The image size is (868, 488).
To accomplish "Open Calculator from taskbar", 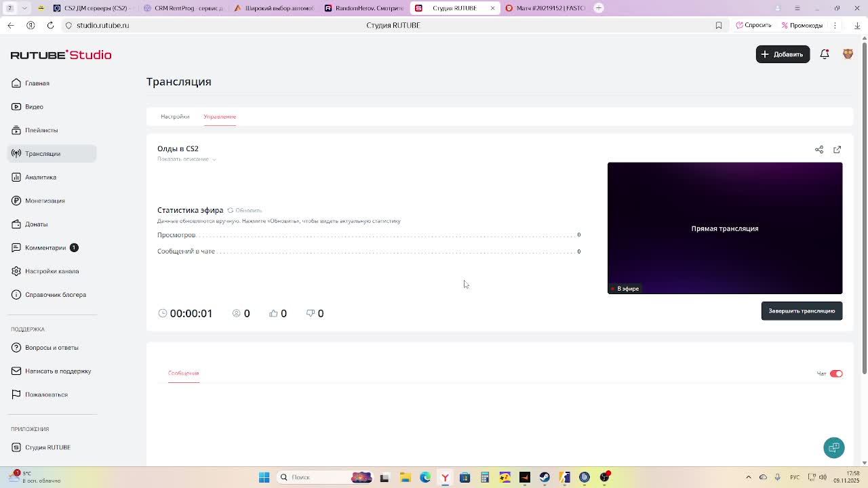I will pyautogui.click(x=485, y=477).
